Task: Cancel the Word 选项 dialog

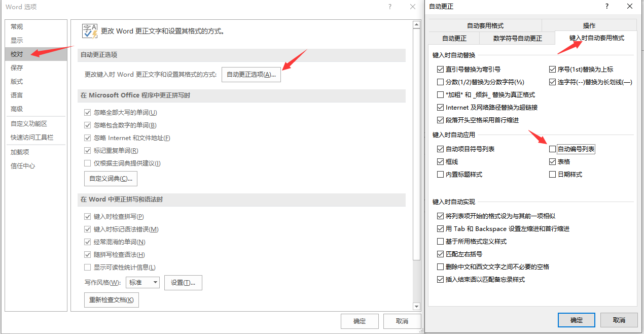Action: click(x=402, y=321)
